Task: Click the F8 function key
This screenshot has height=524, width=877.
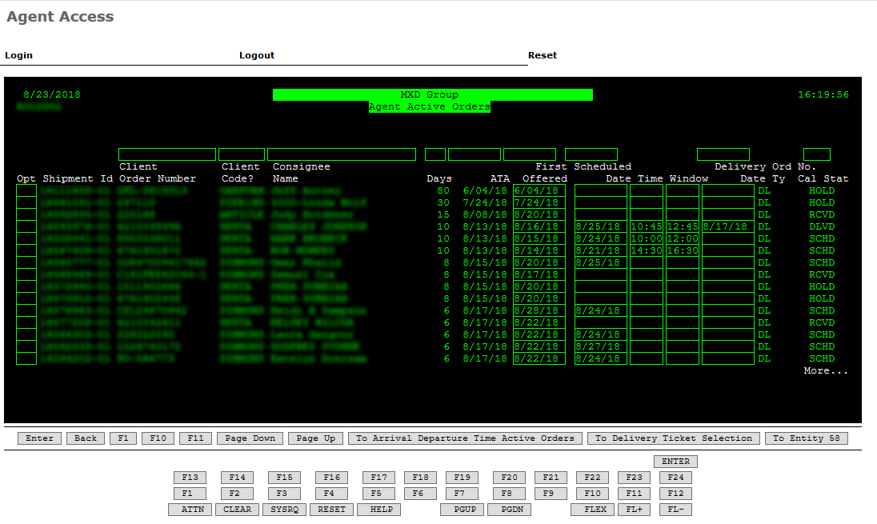Action: tap(507, 494)
